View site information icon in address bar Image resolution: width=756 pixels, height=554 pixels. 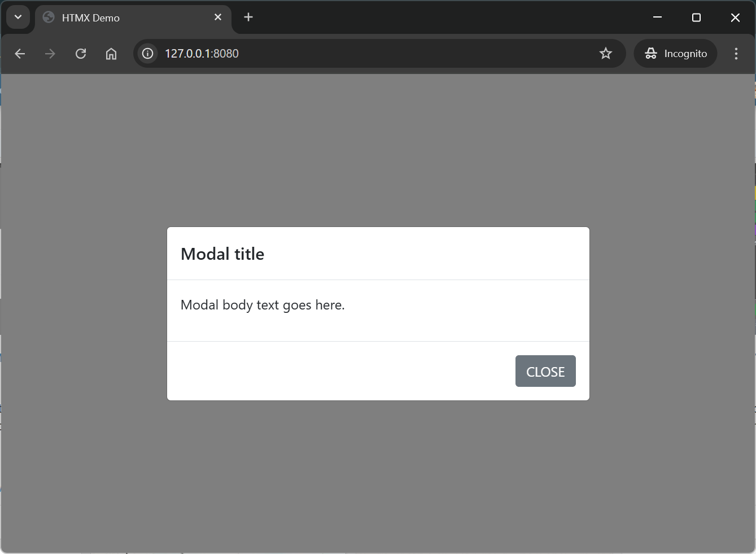pos(147,54)
